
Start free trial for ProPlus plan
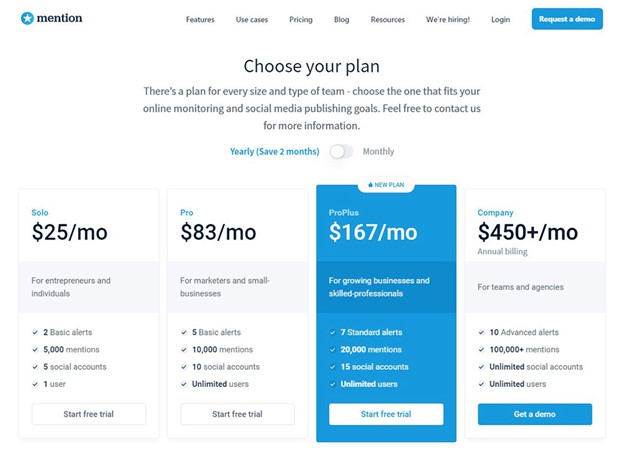(386, 414)
